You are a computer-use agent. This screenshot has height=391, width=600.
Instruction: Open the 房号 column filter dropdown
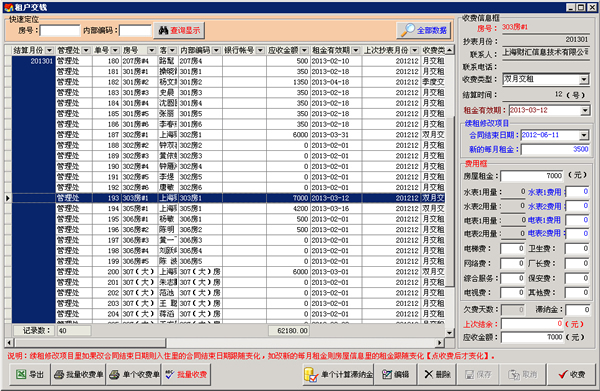pyautogui.click(x=152, y=51)
